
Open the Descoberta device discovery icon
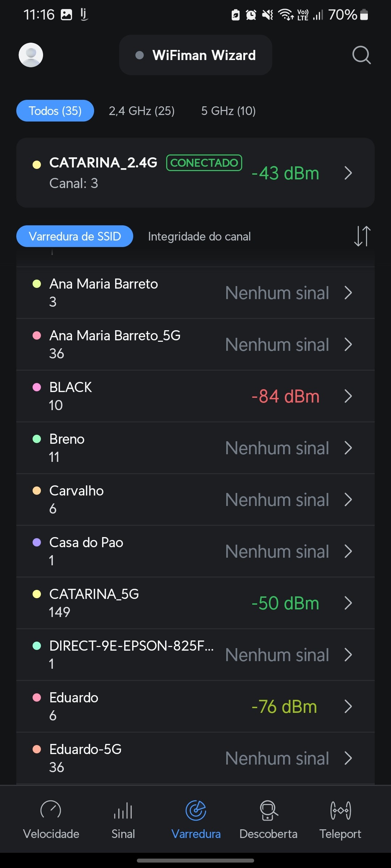[x=268, y=810]
